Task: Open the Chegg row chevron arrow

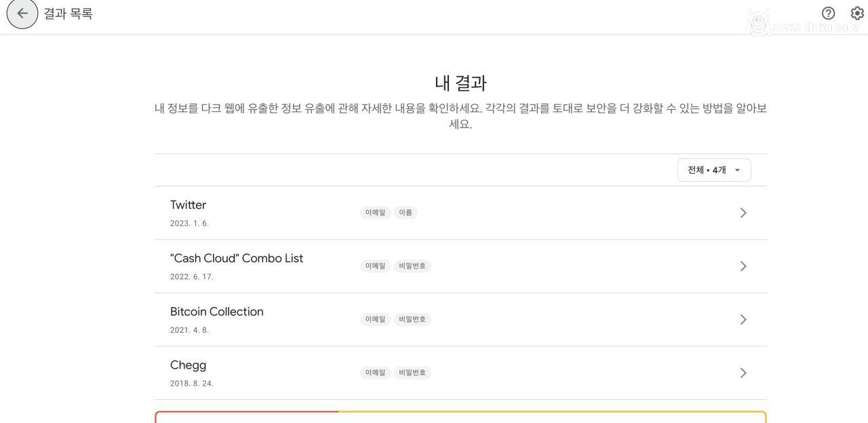Action: [743, 373]
